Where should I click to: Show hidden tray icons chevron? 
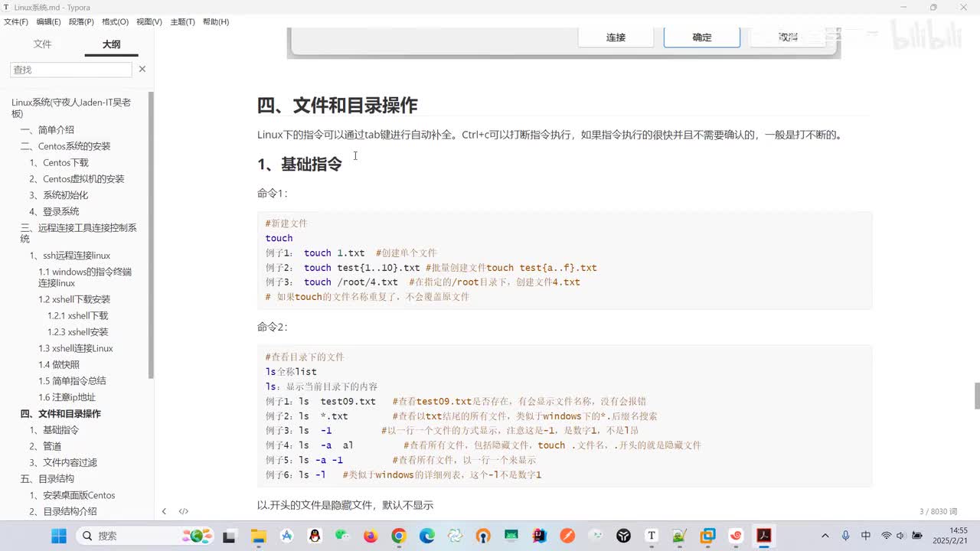[x=825, y=536]
